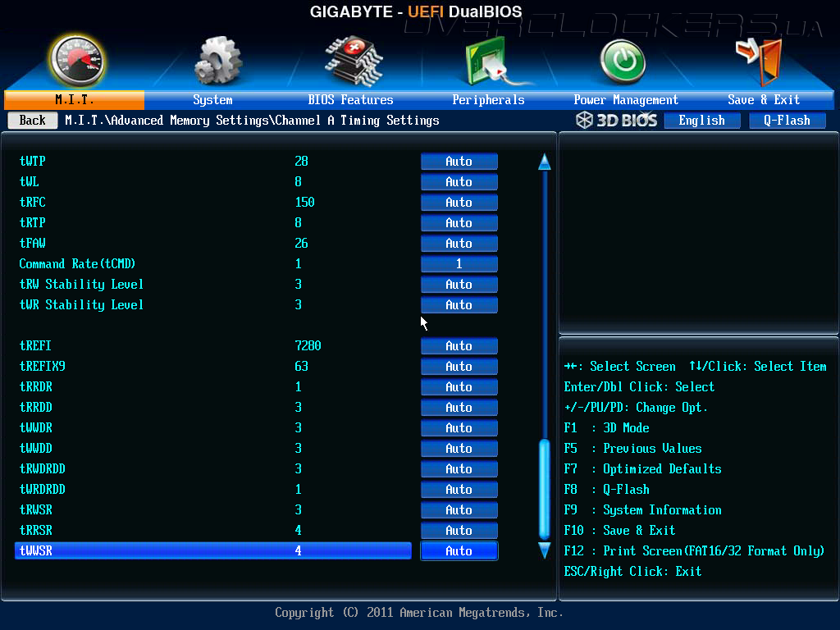Select the tWL row label
Viewport: 840px width, 630px height.
30,181
